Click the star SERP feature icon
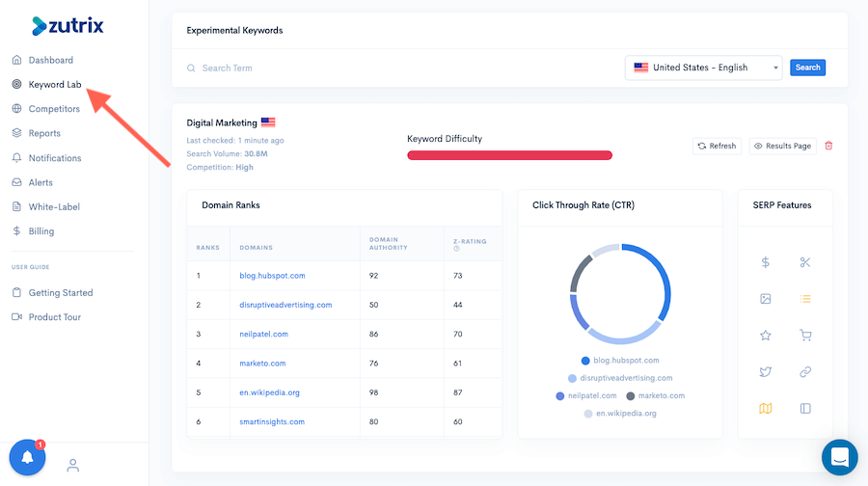This screenshot has width=868, height=486. coord(766,336)
